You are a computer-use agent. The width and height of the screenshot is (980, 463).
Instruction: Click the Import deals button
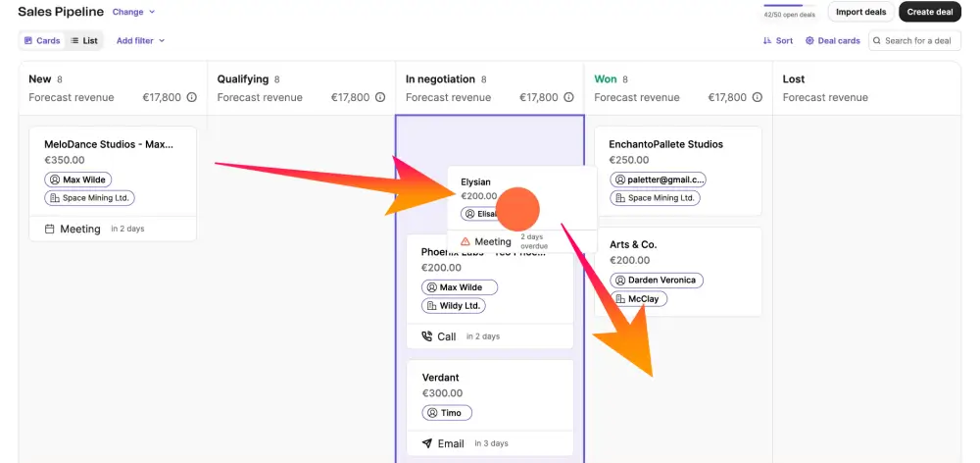click(860, 12)
